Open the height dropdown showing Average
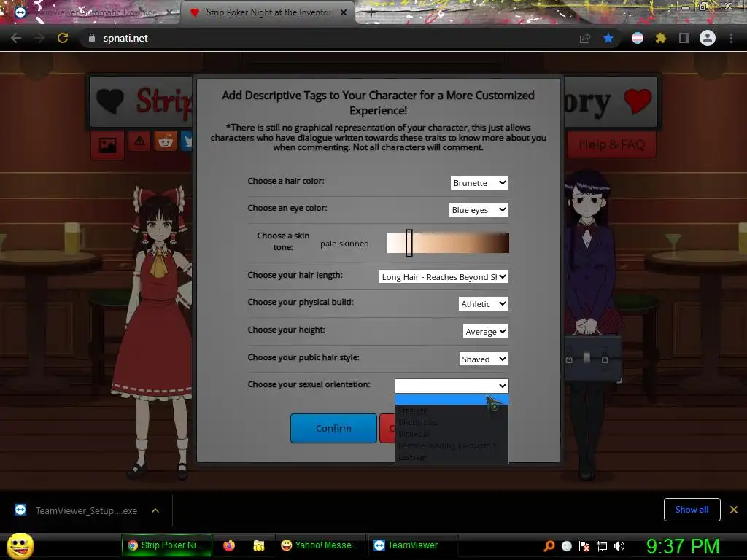Screen dimensions: 747x560 pyautogui.click(x=485, y=332)
